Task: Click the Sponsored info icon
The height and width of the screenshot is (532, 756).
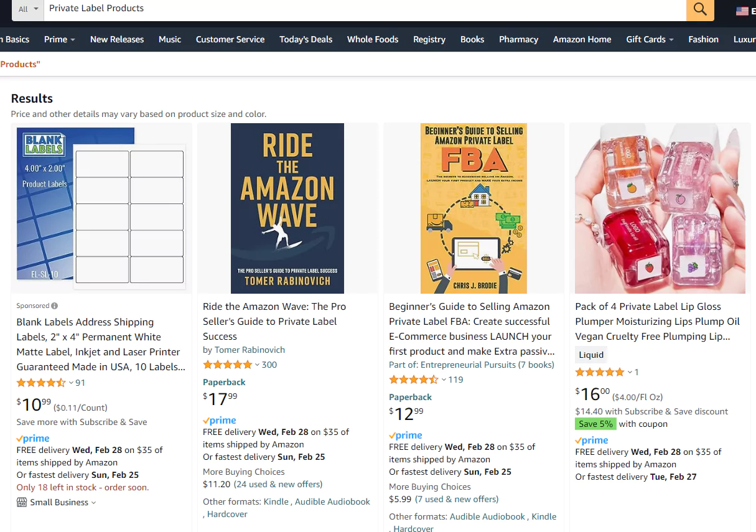Action: click(x=55, y=306)
